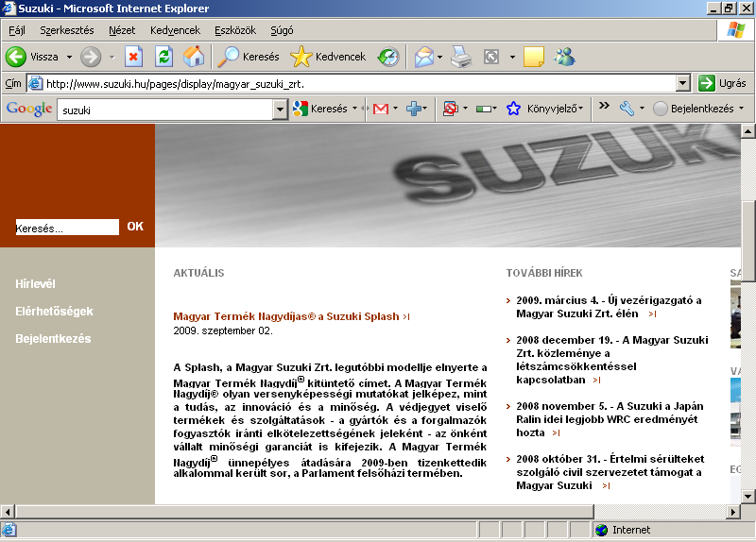Open the Bejelentkezés sidebar link
756x542 pixels.
pyautogui.click(x=53, y=339)
